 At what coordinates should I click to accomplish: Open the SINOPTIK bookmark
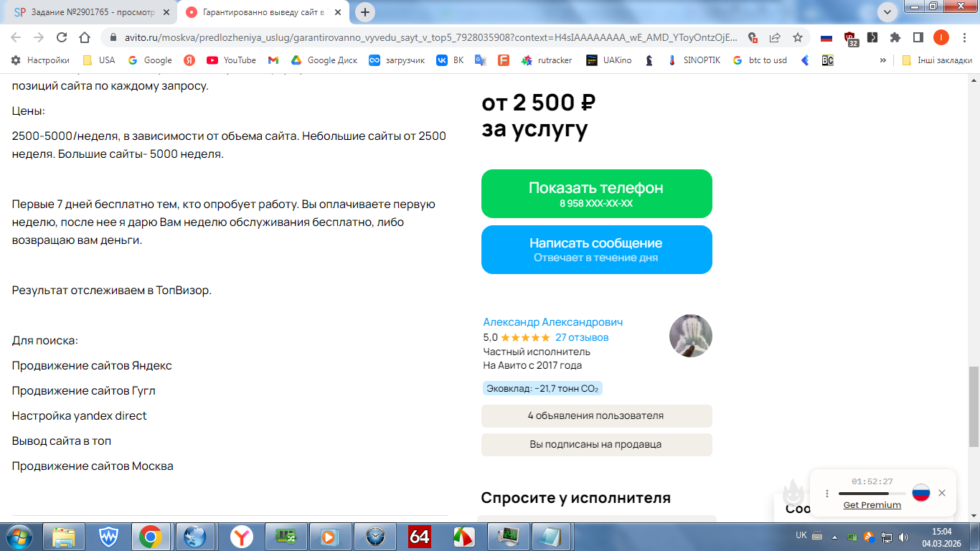[693, 60]
